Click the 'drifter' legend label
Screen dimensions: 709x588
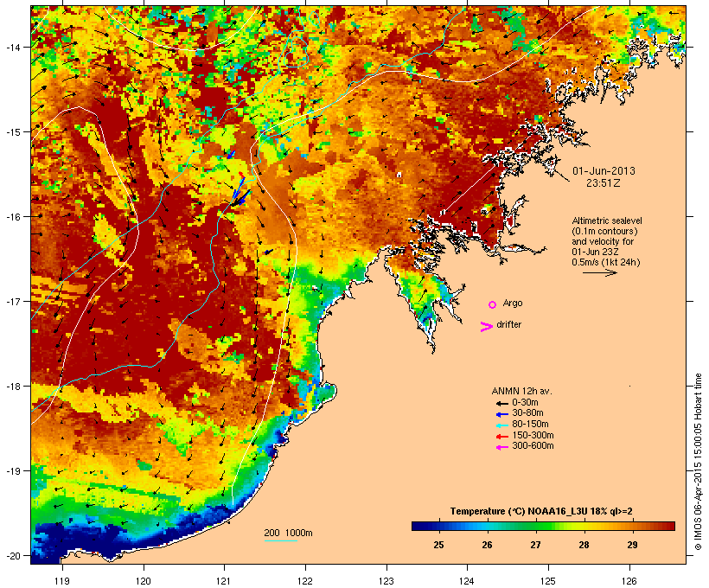pos(508,324)
